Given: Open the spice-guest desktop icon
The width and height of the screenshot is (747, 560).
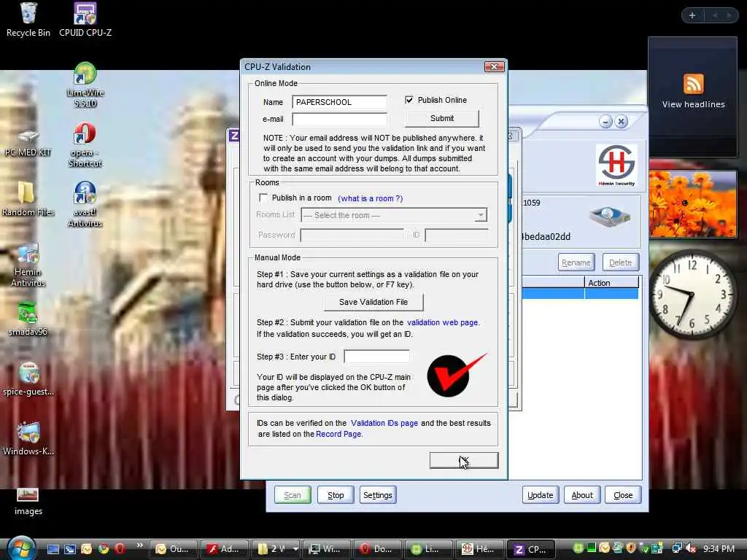Looking at the screenshot, I should pyautogui.click(x=28, y=378).
